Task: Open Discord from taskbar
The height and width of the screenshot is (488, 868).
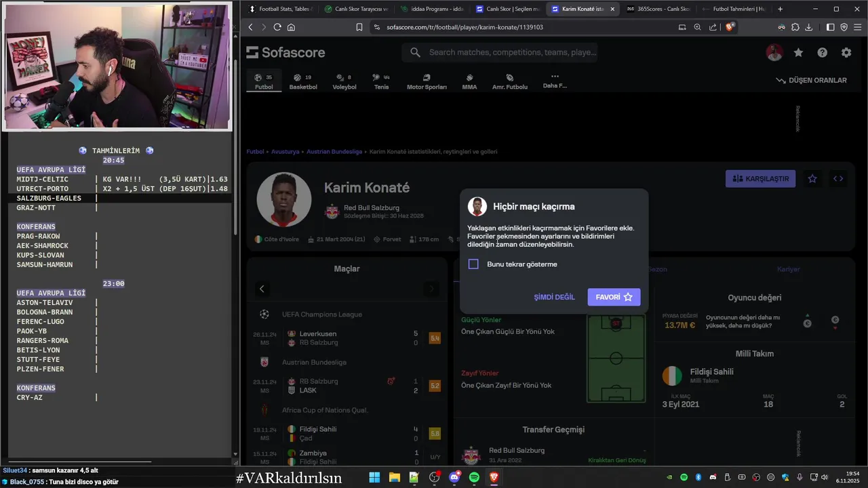Action: [454, 478]
